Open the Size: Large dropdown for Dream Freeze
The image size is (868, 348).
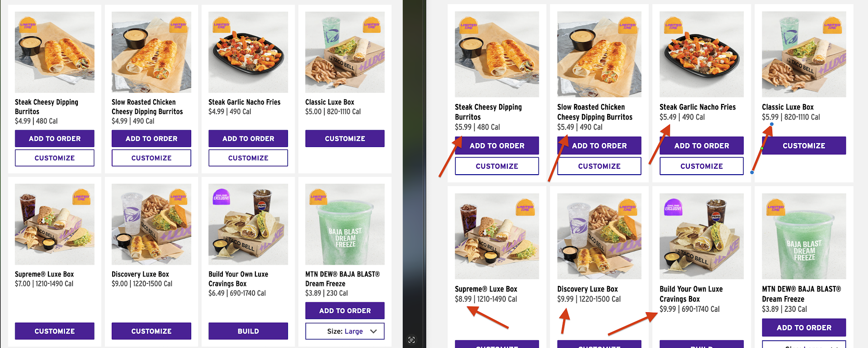(x=345, y=331)
